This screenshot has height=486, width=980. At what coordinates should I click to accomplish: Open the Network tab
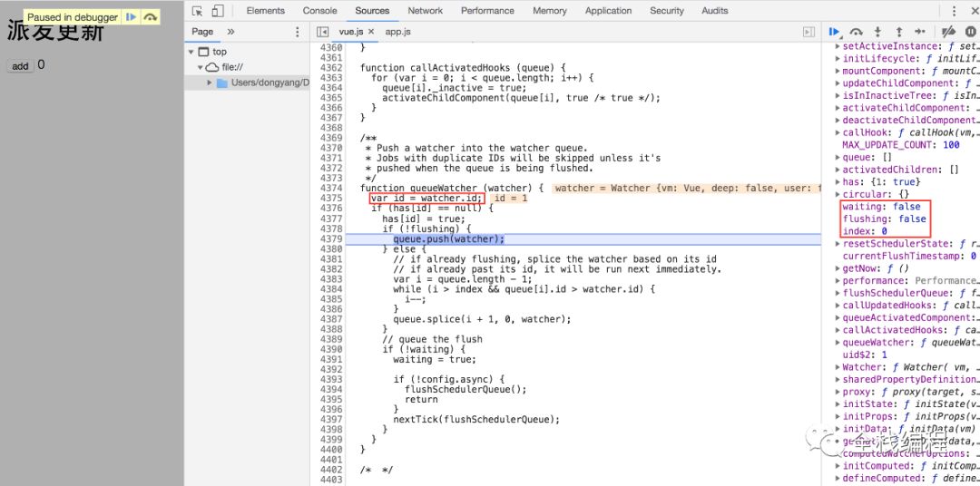[425, 11]
